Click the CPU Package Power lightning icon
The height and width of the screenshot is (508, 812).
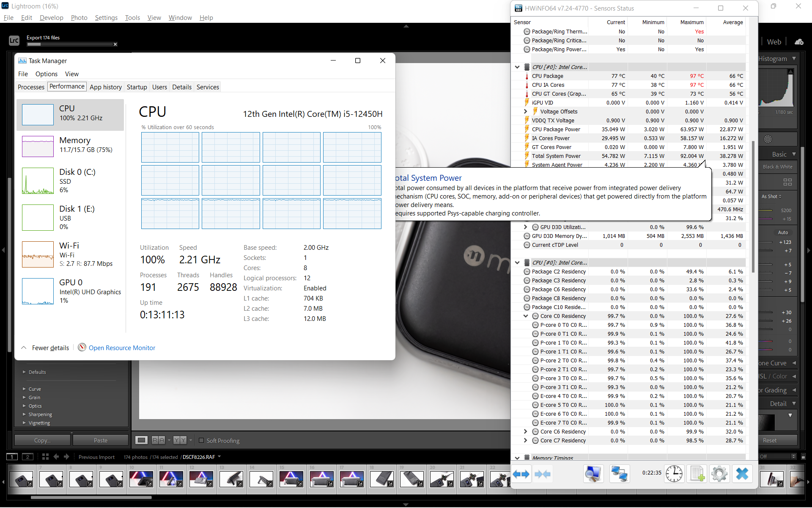click(527, 129)
